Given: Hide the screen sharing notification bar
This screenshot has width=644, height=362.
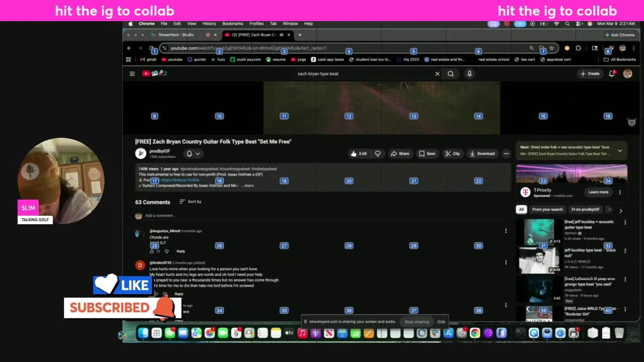Looking at the screenshot, I should coord(441,322).
